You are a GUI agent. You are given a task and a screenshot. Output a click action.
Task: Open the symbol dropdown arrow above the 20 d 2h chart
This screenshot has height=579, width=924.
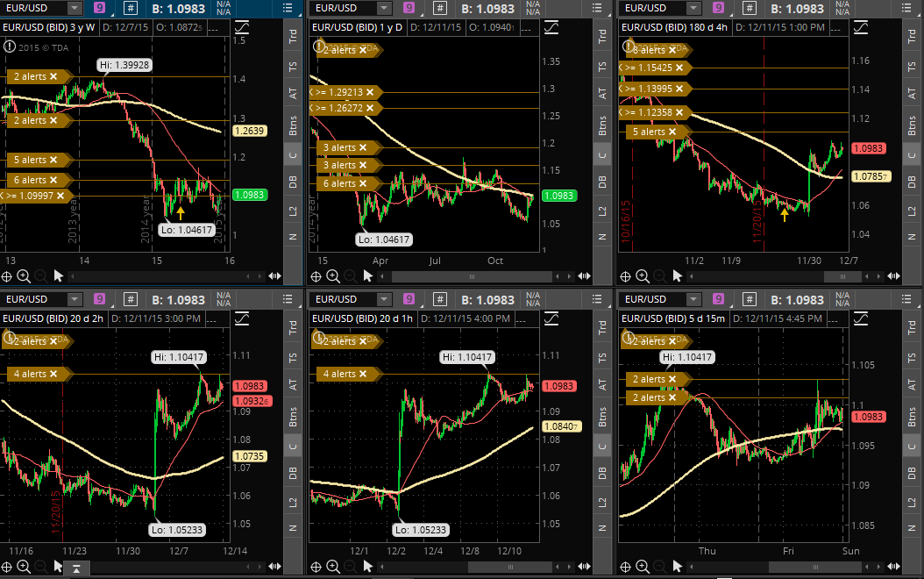coord(75,299)
